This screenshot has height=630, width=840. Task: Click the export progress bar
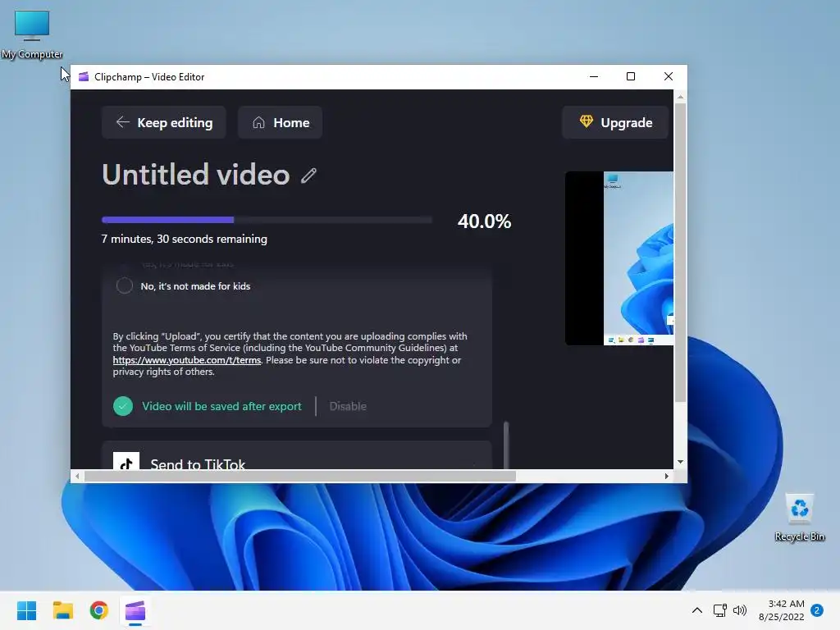coord(267,220)
